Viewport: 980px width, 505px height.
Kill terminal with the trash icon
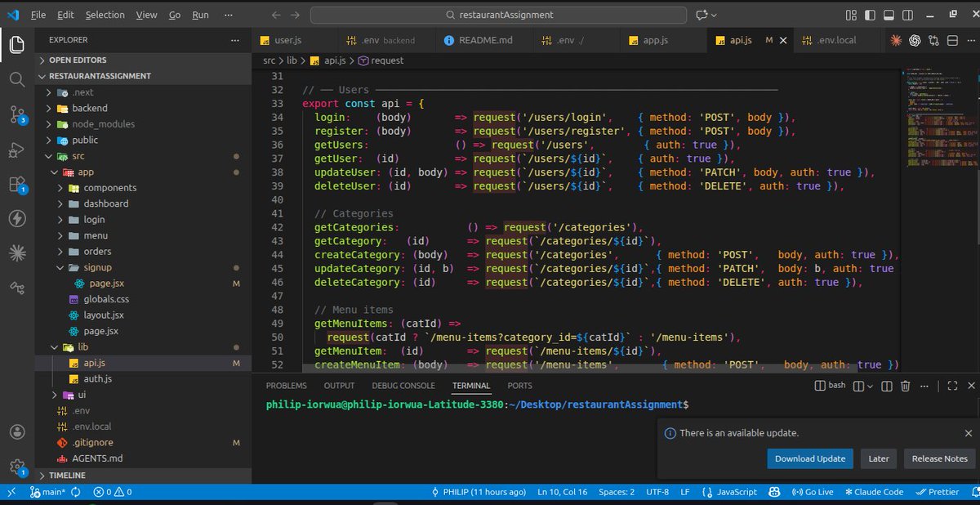[x=905, y=386]
